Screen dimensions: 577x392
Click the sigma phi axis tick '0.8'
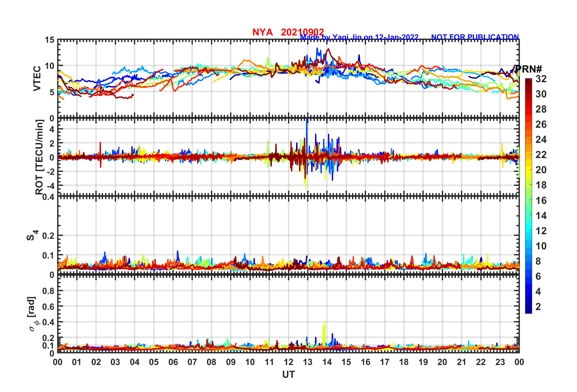click(x=48, y=291)
